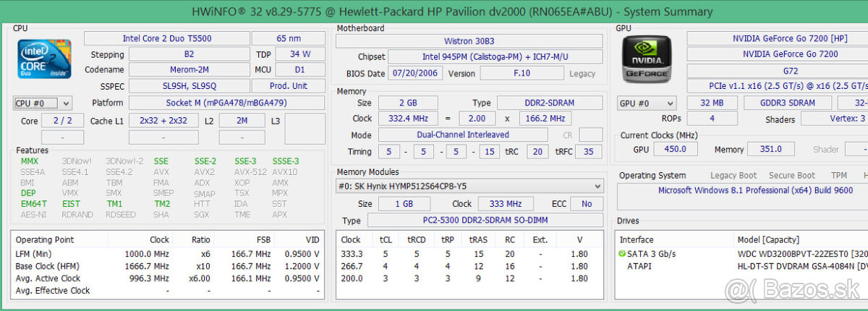
Task: Click the MMX feature label
Action: coord(30,161)
